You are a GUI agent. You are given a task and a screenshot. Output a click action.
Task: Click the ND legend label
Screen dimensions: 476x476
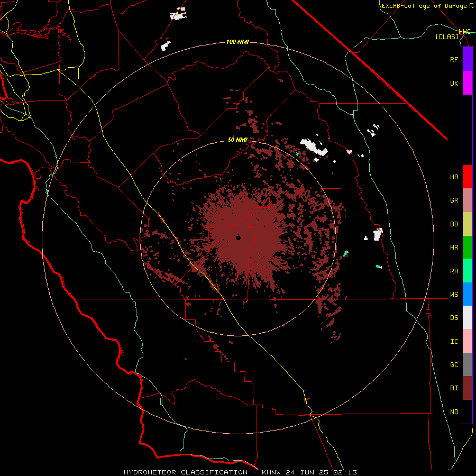[454, 412]
